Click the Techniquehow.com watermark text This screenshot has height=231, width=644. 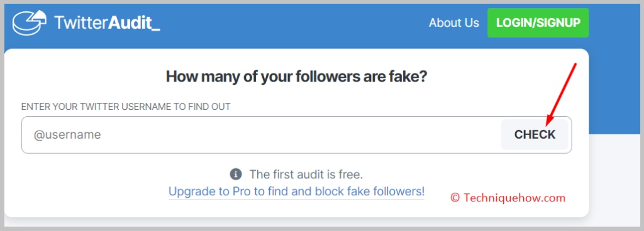pos(514,198)
